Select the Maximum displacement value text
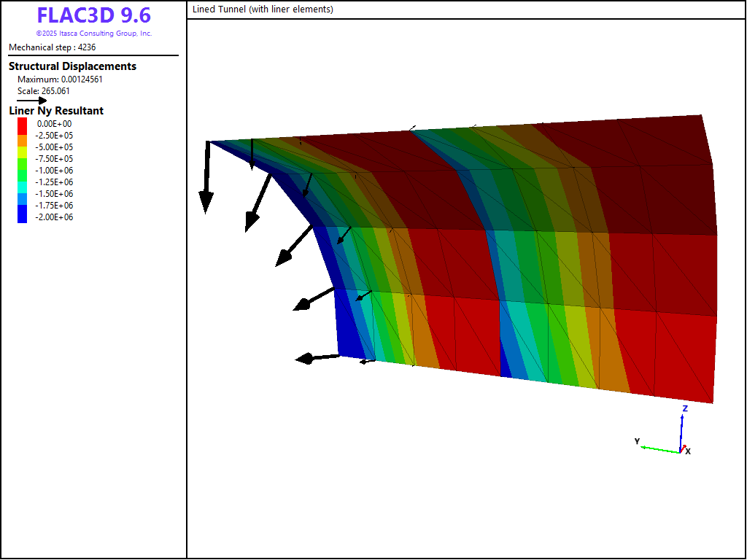 pos(60,79)
